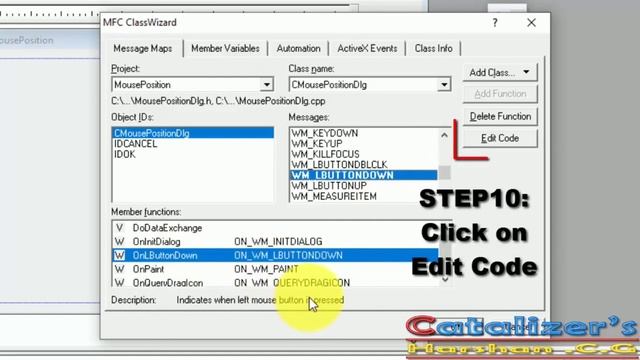Image resolution: width=640 pixels, height=360 pixels.
Task: Select OnPaint member function
Action: (275, 269)
